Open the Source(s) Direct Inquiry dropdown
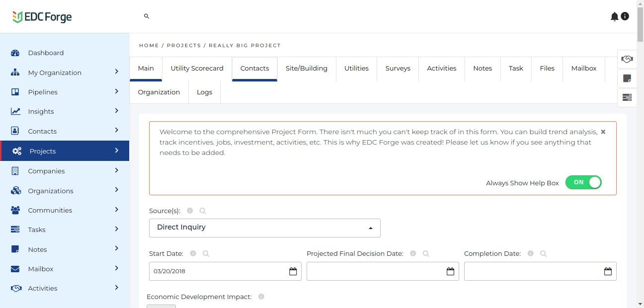The image size is (644, 308). tap(264, 228)
